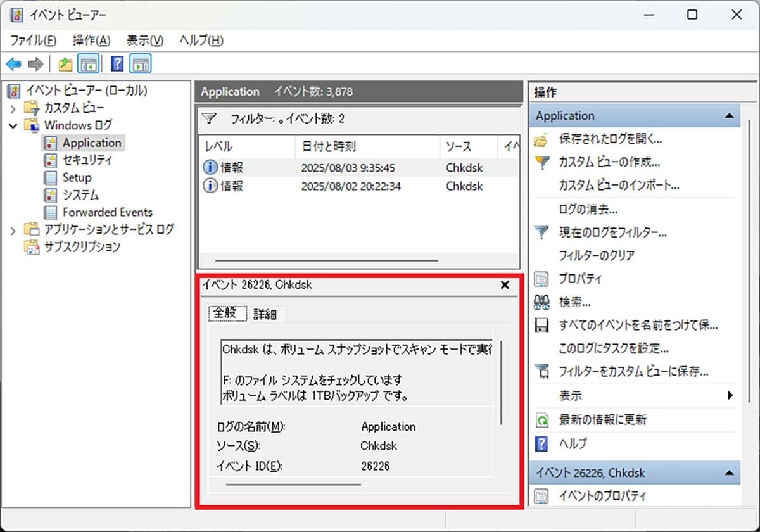Viewport: 760px width, 532px height.
Task: Open the システム log
Action: (80, 194)
